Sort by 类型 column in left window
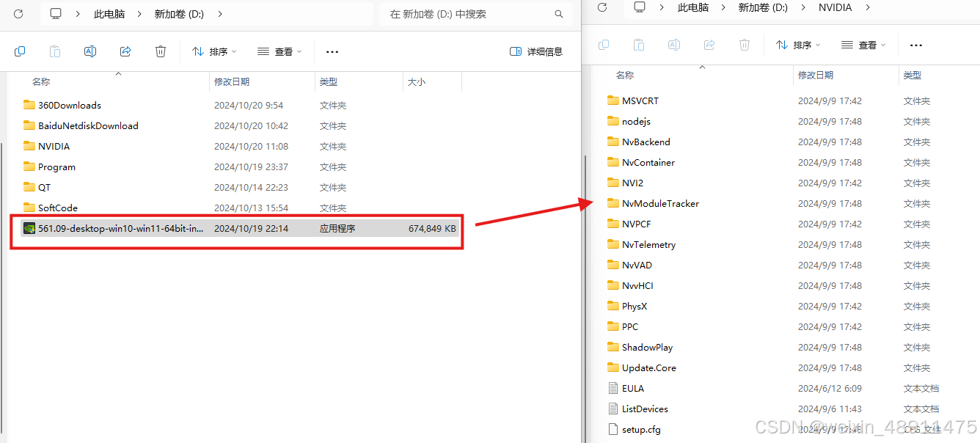The width and height of the screenshot is (980, 443). pyautogui.click(x=329, y=82)
